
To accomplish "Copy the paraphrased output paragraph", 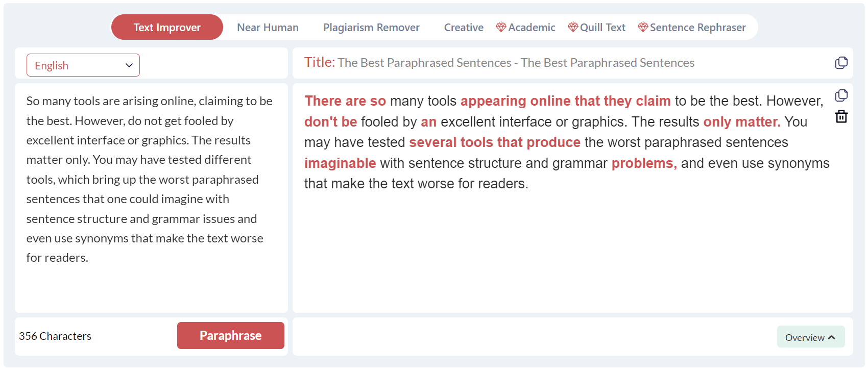I will [841, 95].
